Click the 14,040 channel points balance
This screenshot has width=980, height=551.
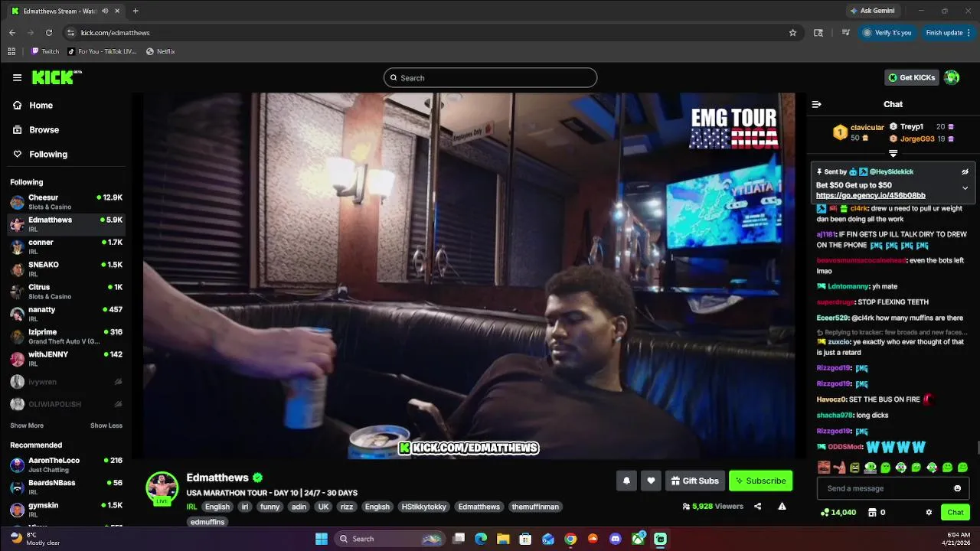(x=838, y=512)
